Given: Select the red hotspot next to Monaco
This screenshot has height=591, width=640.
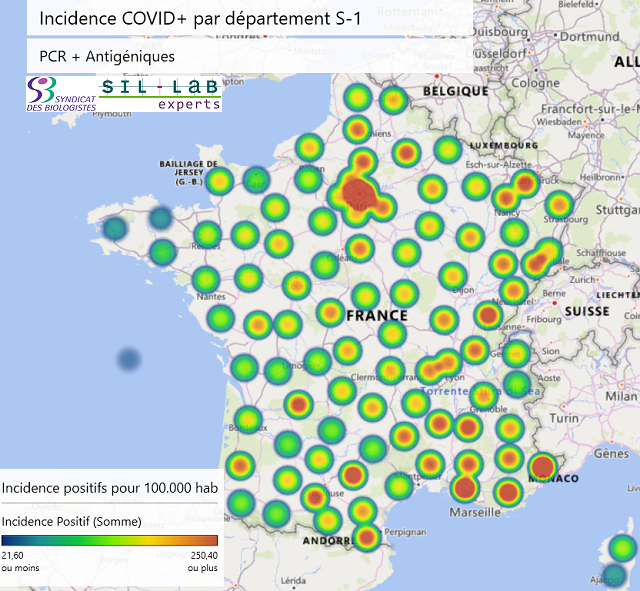Looking at the screenshot, I should [x=543, y=467].
